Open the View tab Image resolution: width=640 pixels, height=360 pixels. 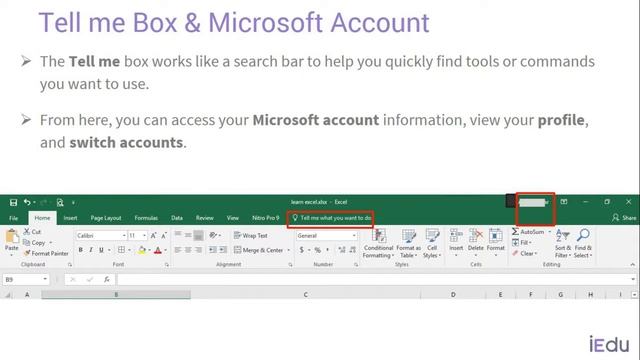point(233,218)
